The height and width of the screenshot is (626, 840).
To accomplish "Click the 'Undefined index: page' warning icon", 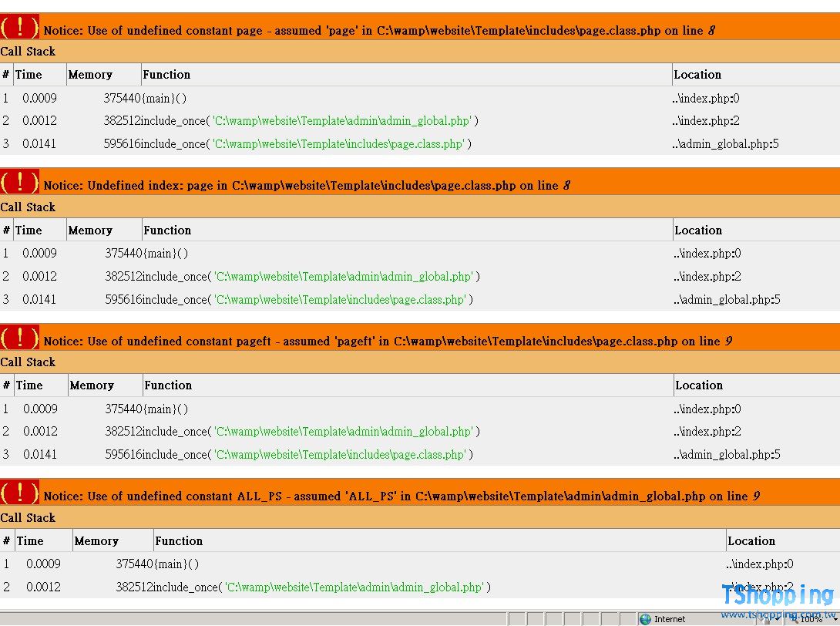I will [19, 183].
